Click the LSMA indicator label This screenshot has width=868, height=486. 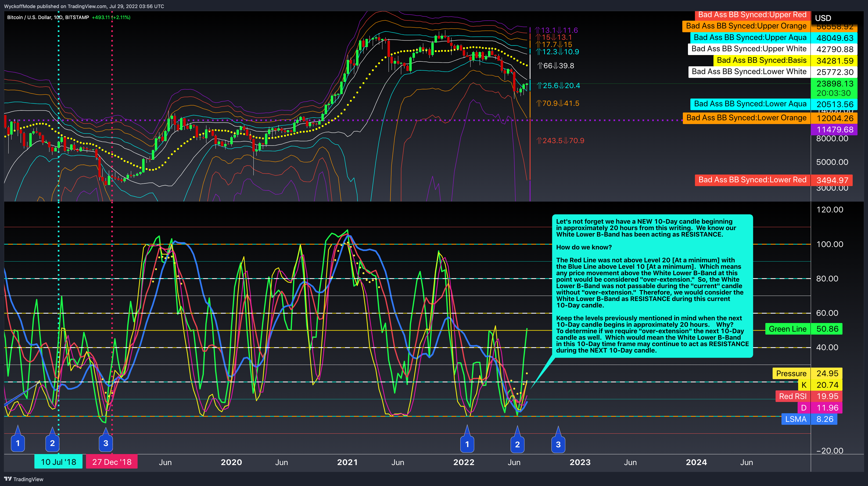tap(795, 419)
